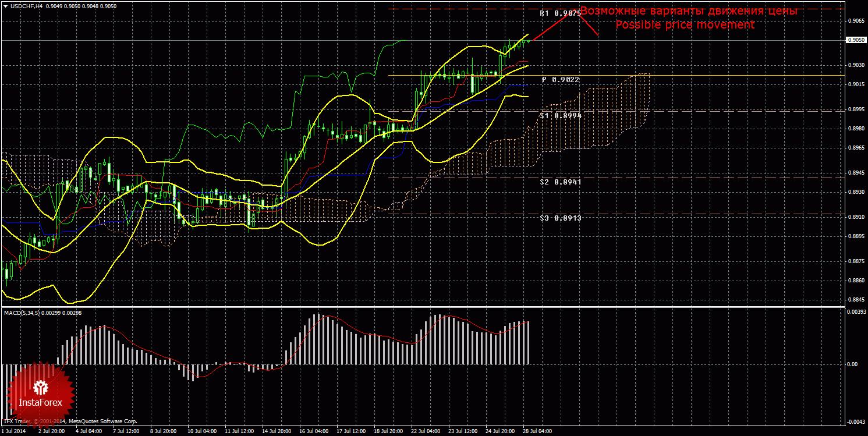Click the '16 Jul 04:00' time axis label
Screen dimensions: 868x436
click(x=313, y=432)
